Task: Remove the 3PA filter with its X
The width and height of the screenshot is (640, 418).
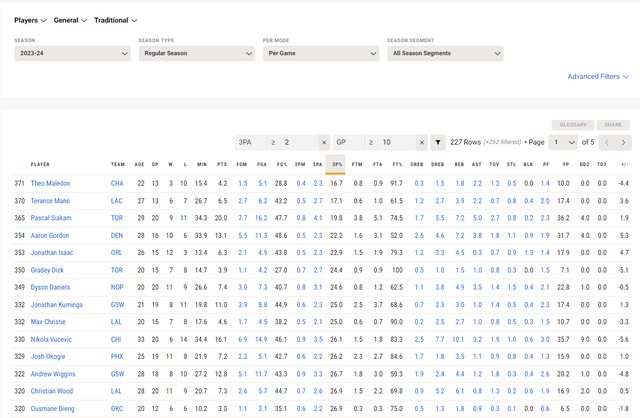Action: point(323,142)
